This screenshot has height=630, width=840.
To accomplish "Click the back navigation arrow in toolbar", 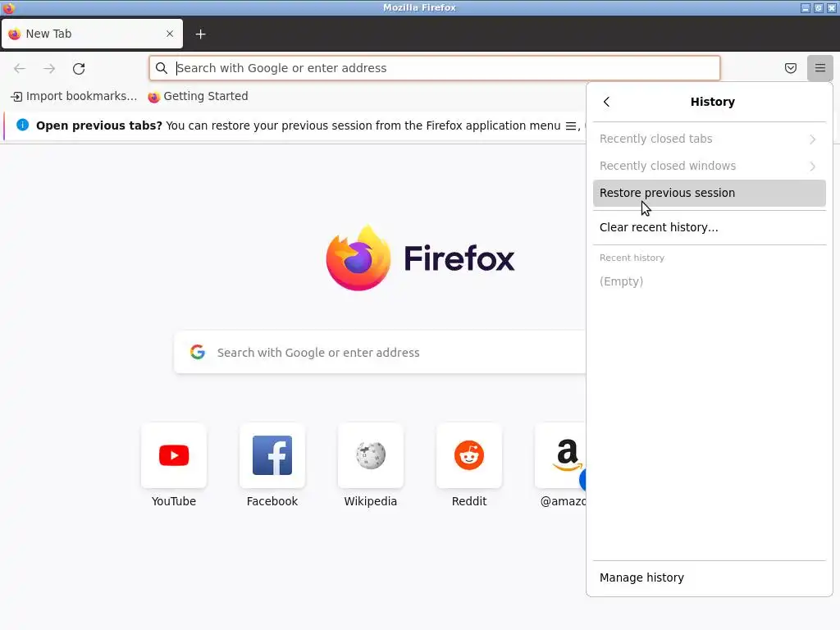I will click(x=20, y=68).
